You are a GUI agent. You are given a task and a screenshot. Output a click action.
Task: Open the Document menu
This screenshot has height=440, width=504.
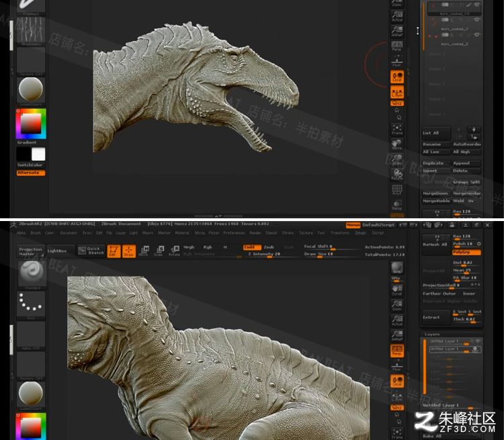point(69,232)
